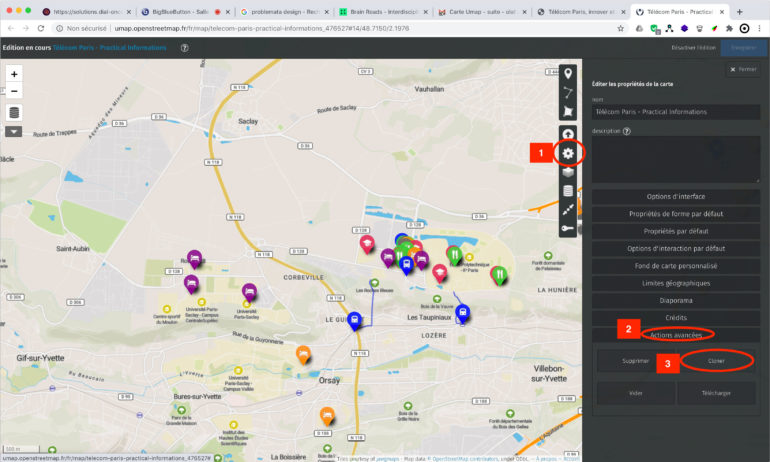The width and height of the screenshot is (770, 462).
Task: Expand the Options d'interface section
Action: [x=675, y=196]
